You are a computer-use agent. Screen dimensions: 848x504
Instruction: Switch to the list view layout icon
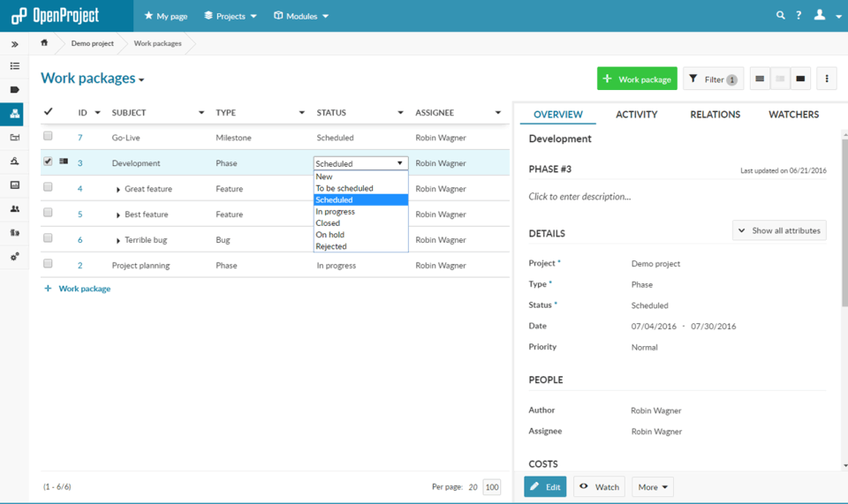pyautogui.click(x=760, y=79)
